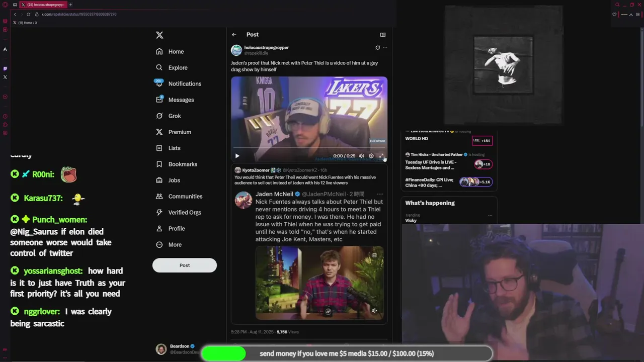Click the x.com address bar
This screenshot has height=362, width=644.
(79, 14)
